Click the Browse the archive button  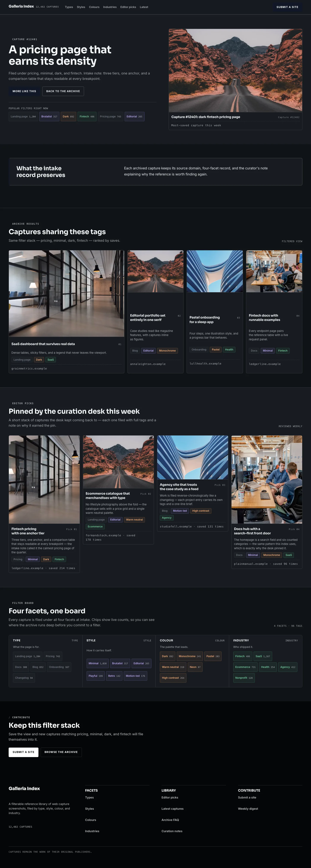(x=61, y=752)
